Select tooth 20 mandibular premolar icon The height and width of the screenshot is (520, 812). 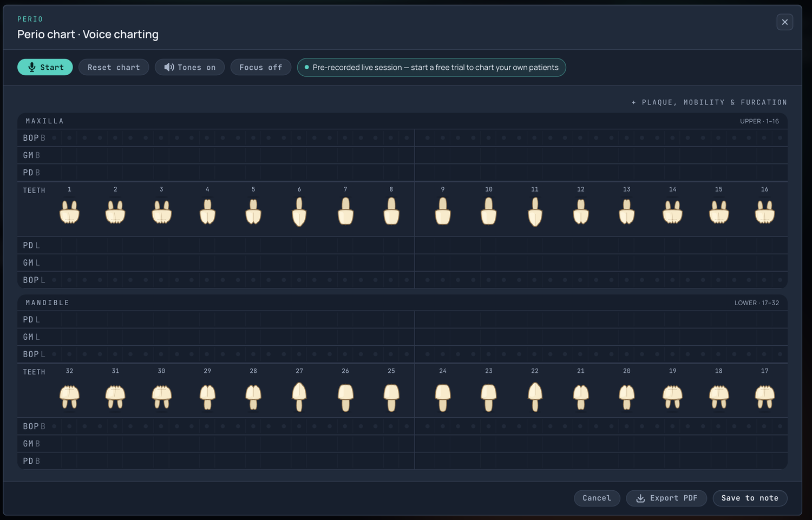[627, 397]
